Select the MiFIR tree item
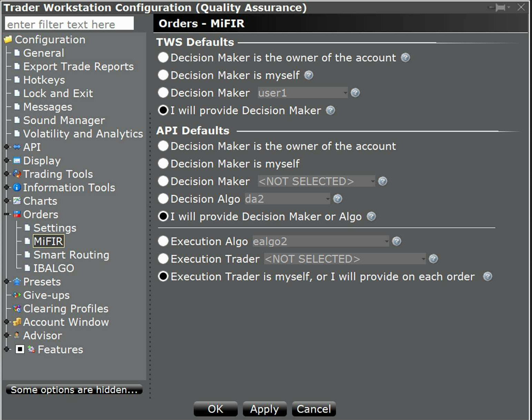 pyautogui.click(x=48, y=241)
